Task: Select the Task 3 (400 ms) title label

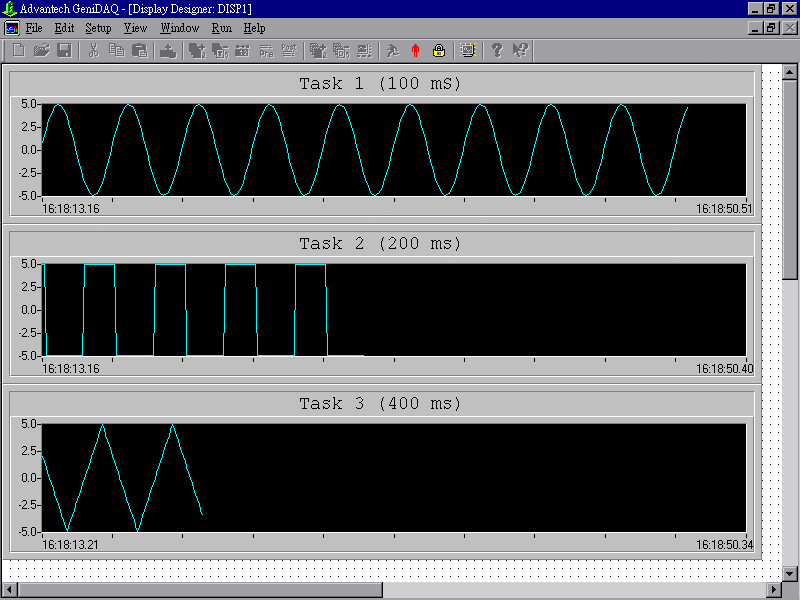Action: tap(380, 403)
